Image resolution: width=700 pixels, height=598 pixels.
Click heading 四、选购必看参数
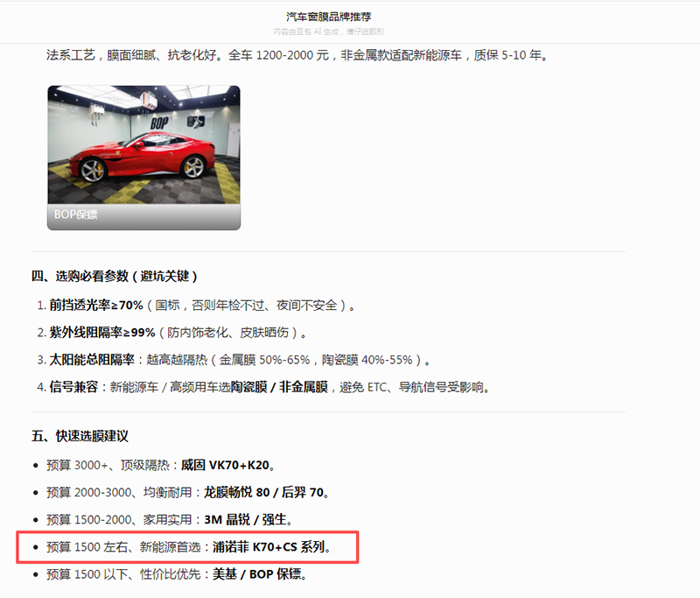click(x=115, y=276)
